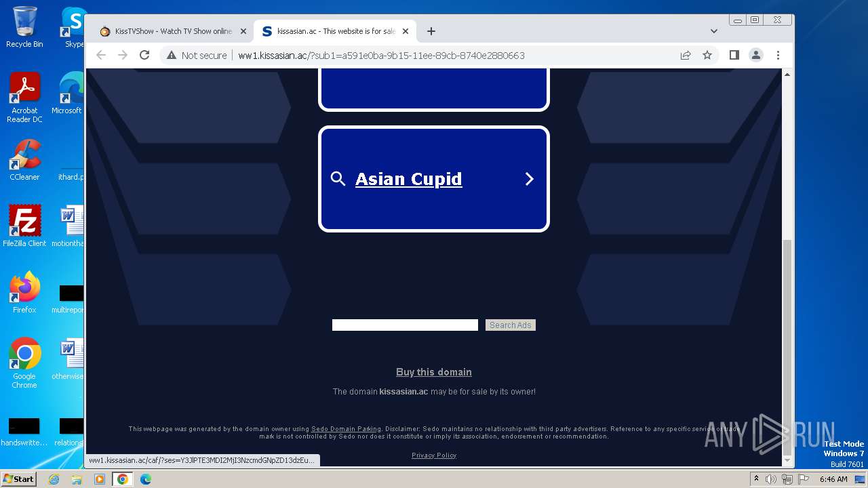Share this page icon in address bar
Viewport: 868px width, 488px height.
686,55
